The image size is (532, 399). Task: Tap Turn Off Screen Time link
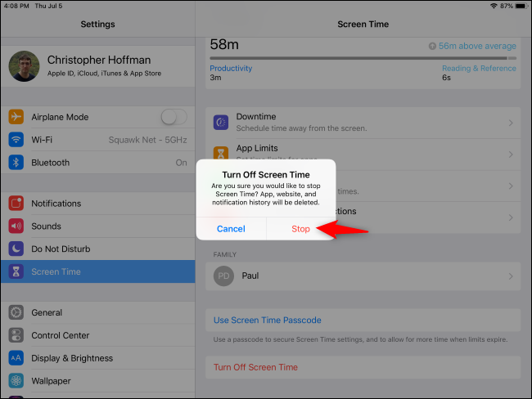(x=255, y=367)
